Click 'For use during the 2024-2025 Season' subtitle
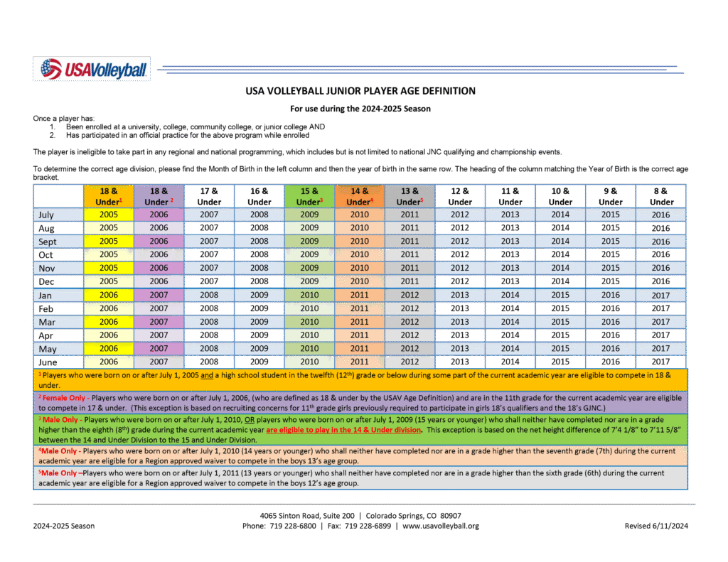 tap(360, 109)
